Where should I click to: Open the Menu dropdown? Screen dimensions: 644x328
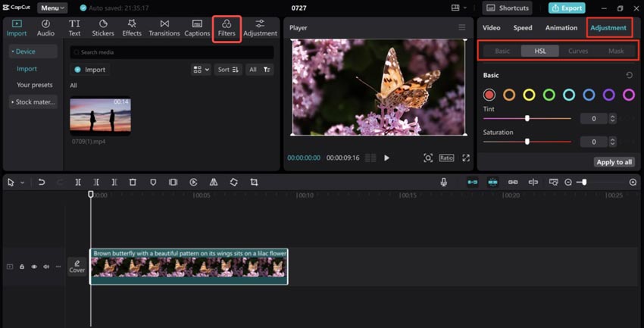click(x=52, y=8)
